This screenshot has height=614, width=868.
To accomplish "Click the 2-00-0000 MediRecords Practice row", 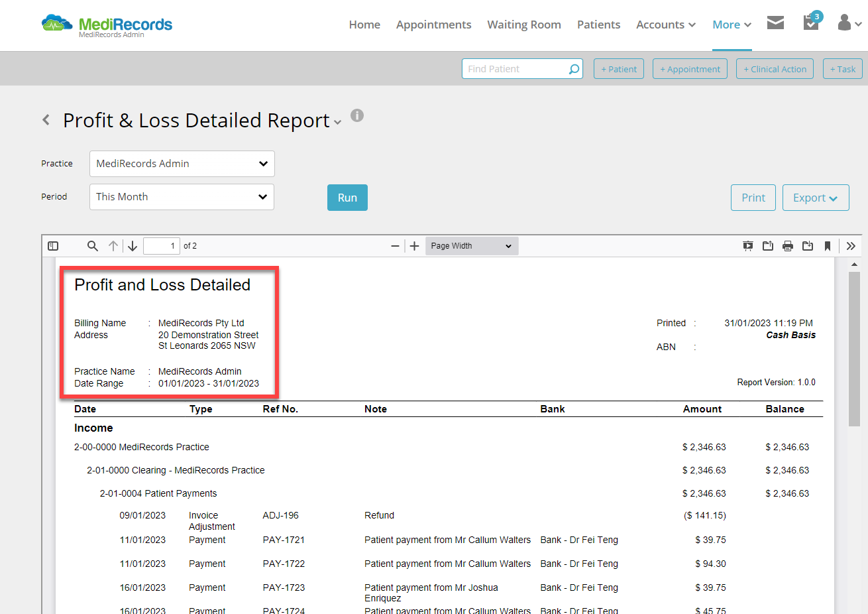I will 142,447.
